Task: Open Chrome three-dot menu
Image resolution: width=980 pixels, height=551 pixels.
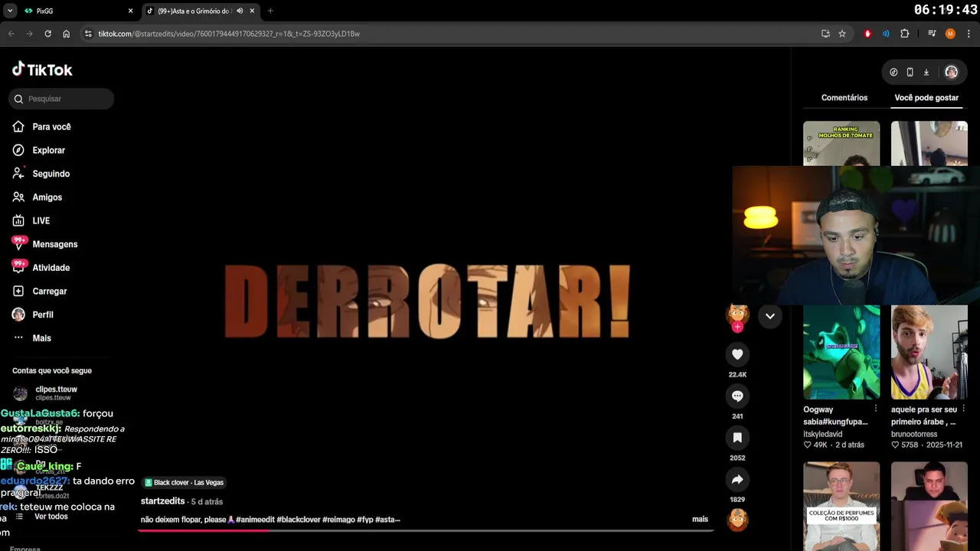Action: pos(969,34)
